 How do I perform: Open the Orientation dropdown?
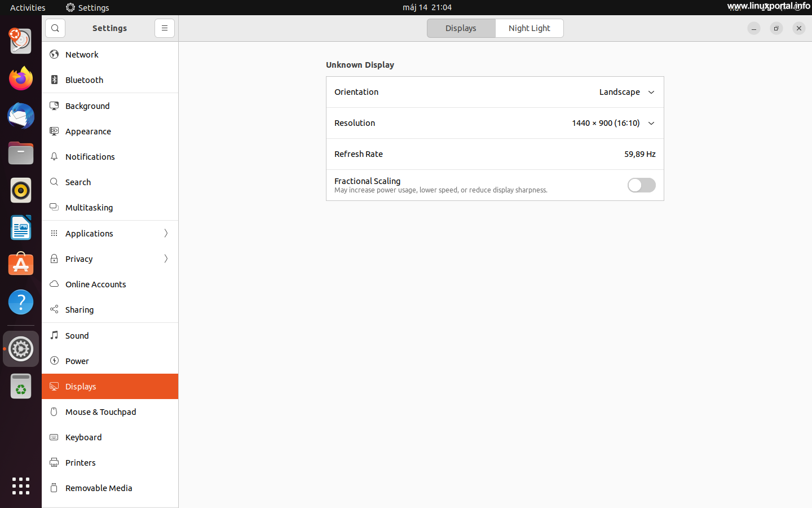626,91
